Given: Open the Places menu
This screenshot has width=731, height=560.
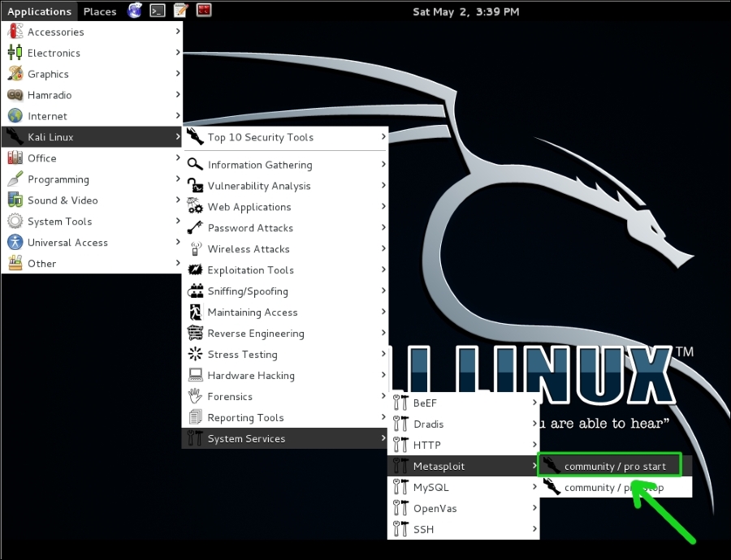Looking at the screenshot, I should coord(99,11).
